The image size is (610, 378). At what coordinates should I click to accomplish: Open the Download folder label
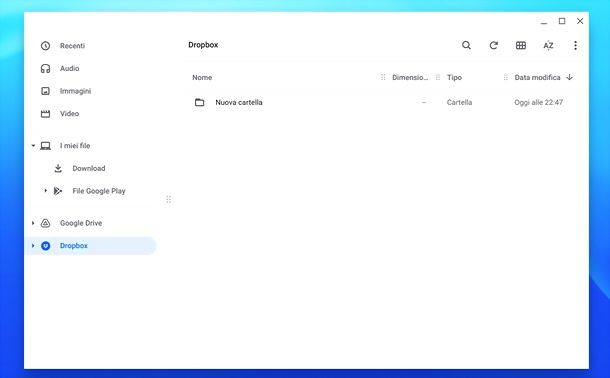[x=89, y=168]
